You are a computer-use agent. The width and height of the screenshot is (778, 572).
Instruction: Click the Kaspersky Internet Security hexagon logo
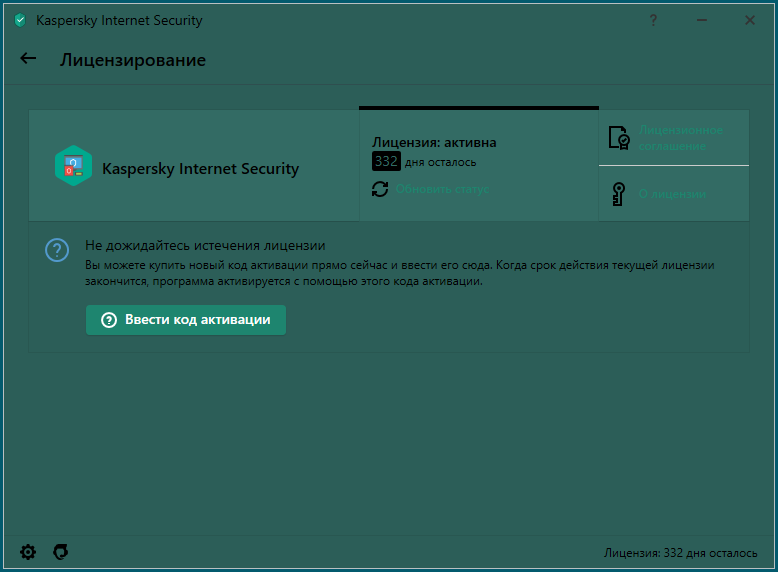pos(73,166)
